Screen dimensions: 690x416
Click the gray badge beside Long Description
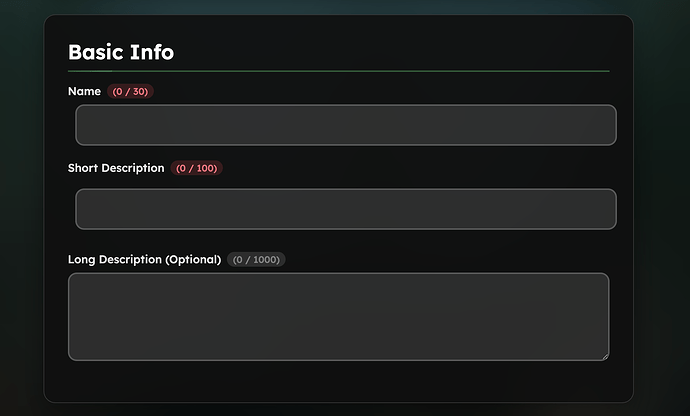pyautogui.click(x=256, y=260)
